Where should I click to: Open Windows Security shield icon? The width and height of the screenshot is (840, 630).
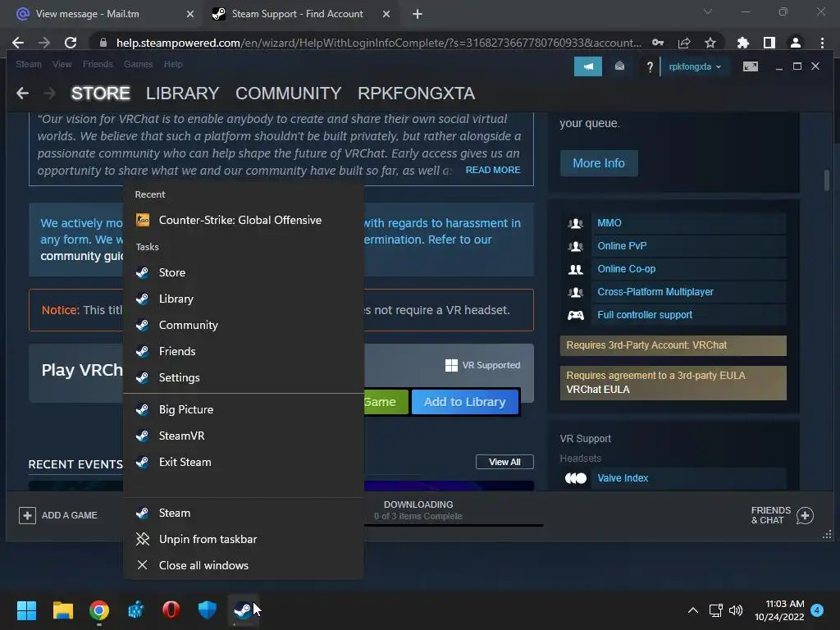pos(208,609)
